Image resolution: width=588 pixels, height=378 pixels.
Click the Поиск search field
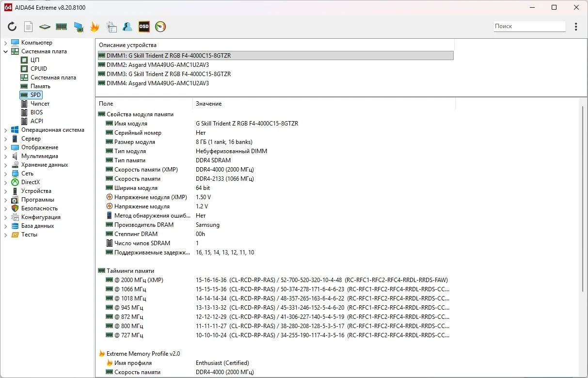pos(530,26)
